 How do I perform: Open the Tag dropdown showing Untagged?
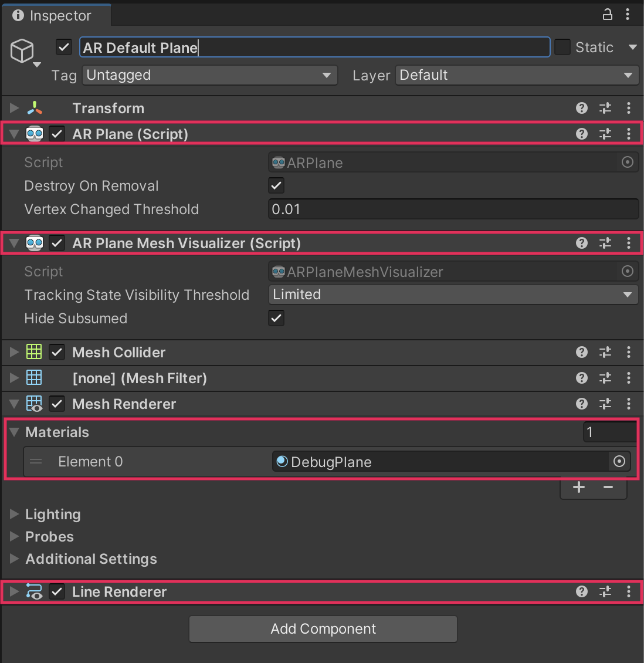pyautogui.click(x=209, y=75)
